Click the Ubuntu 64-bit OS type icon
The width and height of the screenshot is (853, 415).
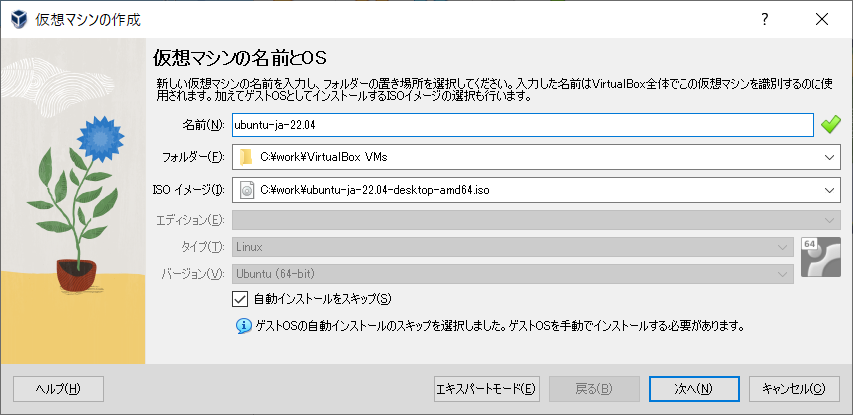pyautogui.click(x=821, y=257)
